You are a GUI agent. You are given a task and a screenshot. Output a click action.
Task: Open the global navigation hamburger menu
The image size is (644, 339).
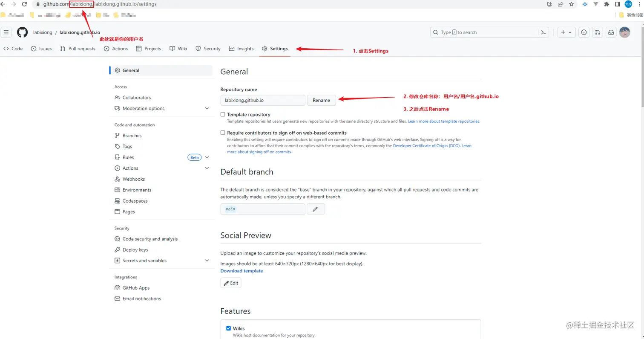(6, 32)
